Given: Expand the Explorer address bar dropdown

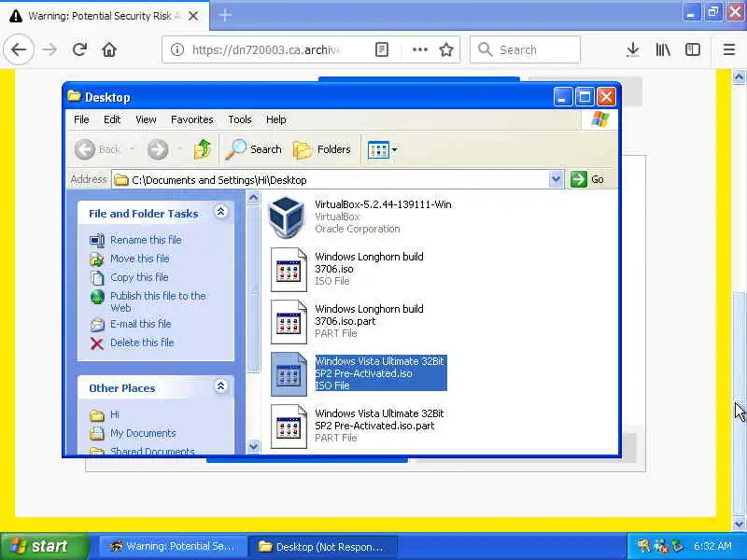Looking at the screenshot, I should point(556,179).
